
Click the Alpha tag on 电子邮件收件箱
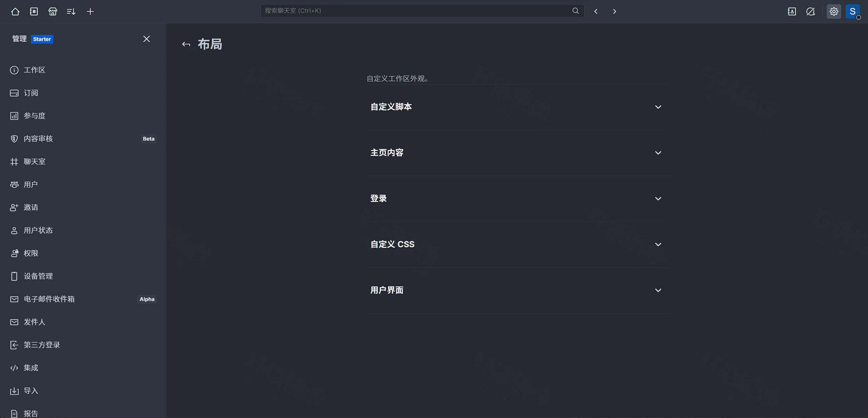[x=147, y=299]
